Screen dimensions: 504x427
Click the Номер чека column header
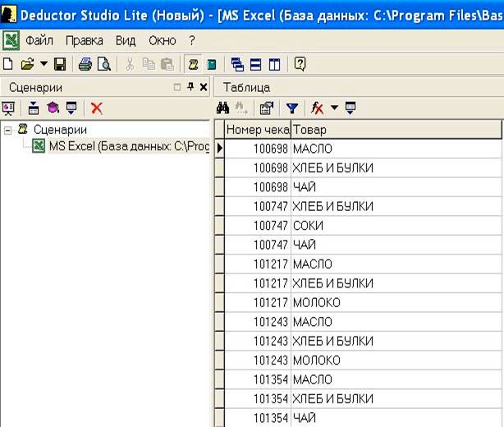click(258, 130)
